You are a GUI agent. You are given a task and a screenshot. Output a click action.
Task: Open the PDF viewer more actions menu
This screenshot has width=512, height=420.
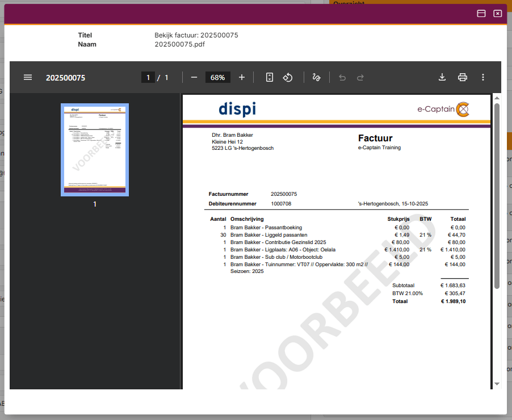(483, 77)
